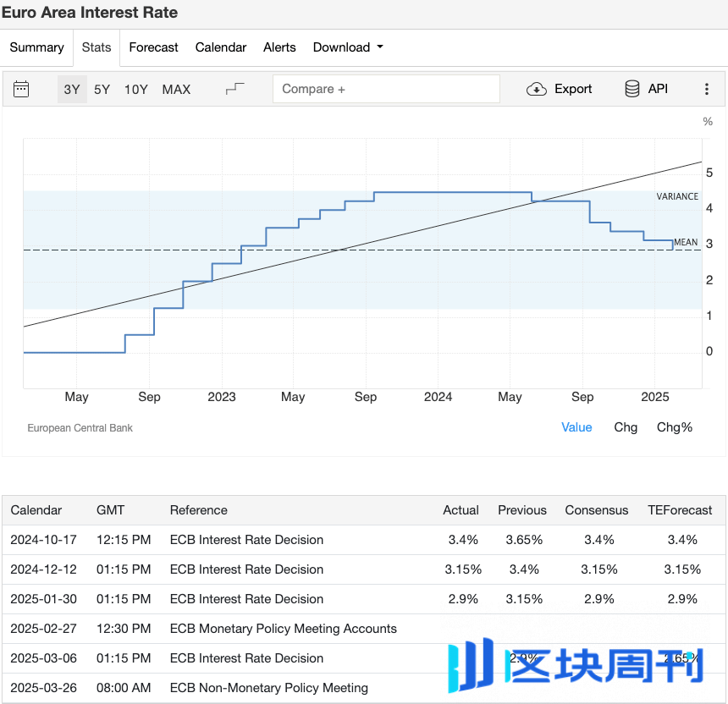728x704 pixels.
Task: Click the TEForecast column header
Action: click(680, 510)
